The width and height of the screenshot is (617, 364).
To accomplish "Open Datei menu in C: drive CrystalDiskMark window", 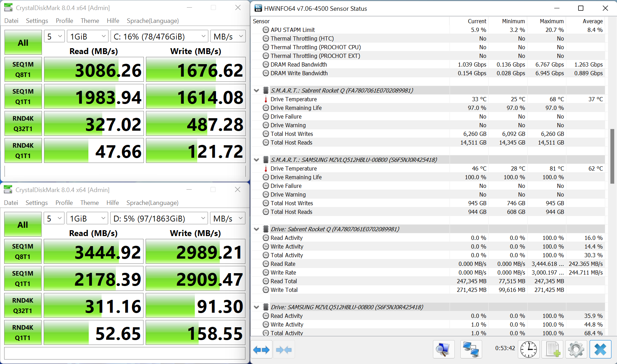I will (11, 21).
